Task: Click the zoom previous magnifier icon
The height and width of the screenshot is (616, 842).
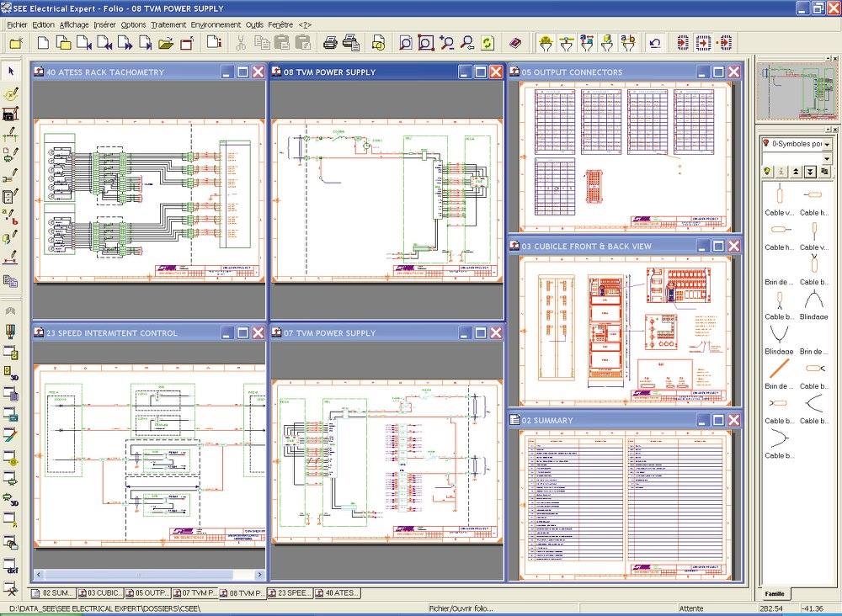Action: [x=467, y=43]
